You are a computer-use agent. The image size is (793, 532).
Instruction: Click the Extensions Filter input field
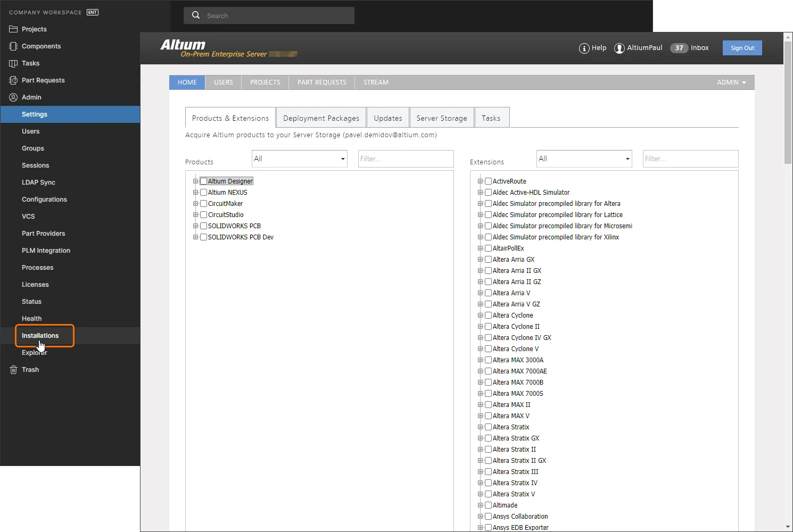(x=691, y=159)
